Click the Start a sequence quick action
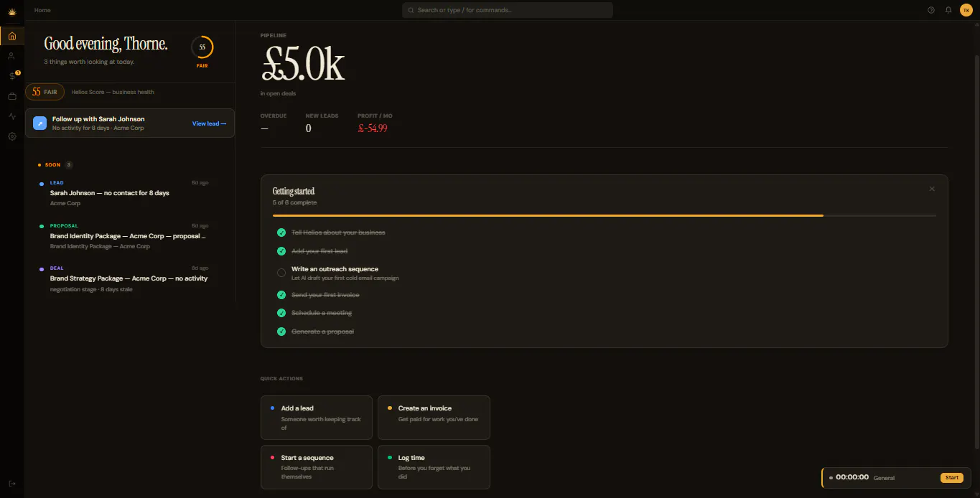 [317, 467]
